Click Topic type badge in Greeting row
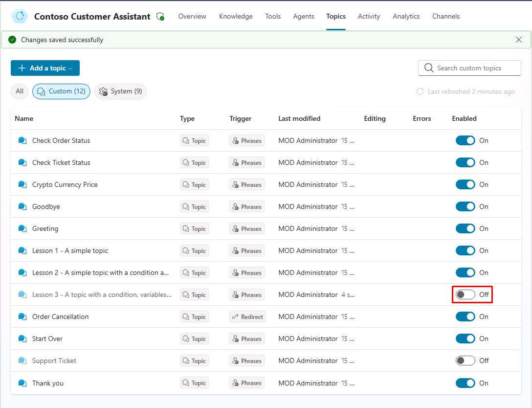 [195, 229]
